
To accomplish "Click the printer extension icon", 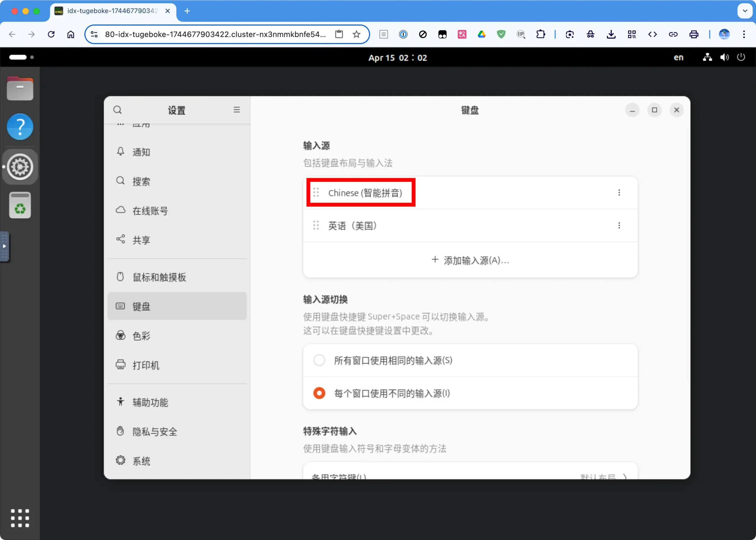I will [694, 34].
